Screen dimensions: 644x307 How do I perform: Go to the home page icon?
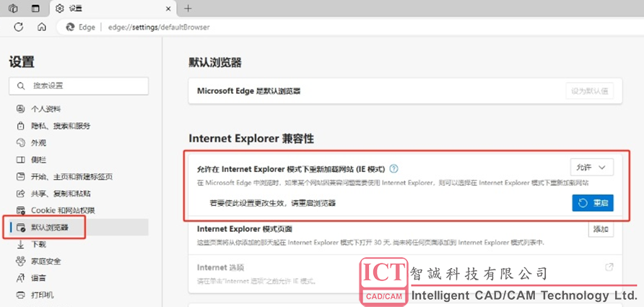[x=41, y=27]
